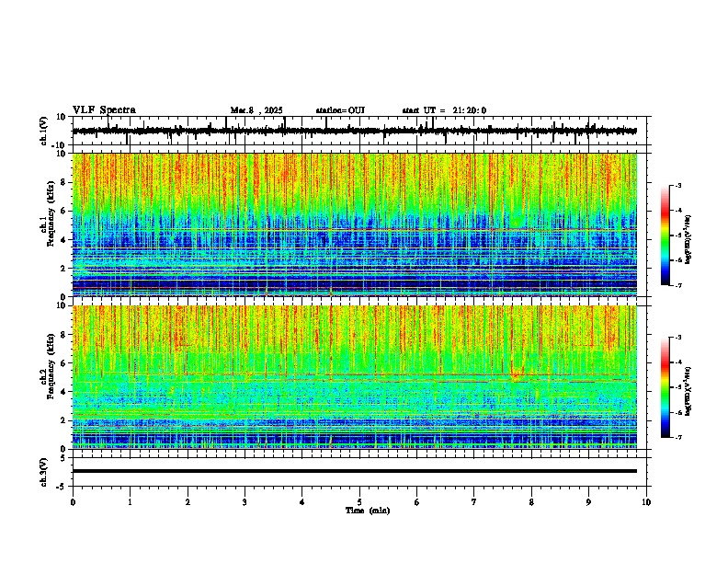The image size is (728, 563).
Task: Click the ch.2 color scale bar
Action: (665, 387)
